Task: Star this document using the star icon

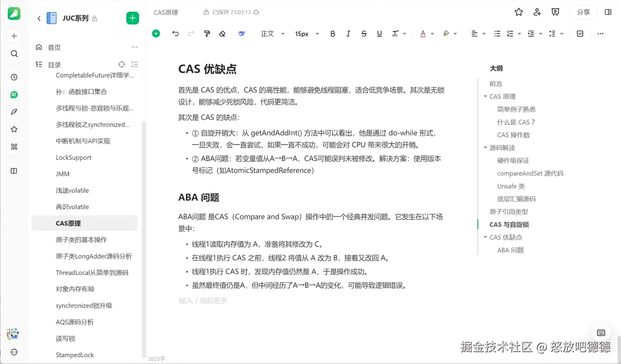Action: [518, 12]
